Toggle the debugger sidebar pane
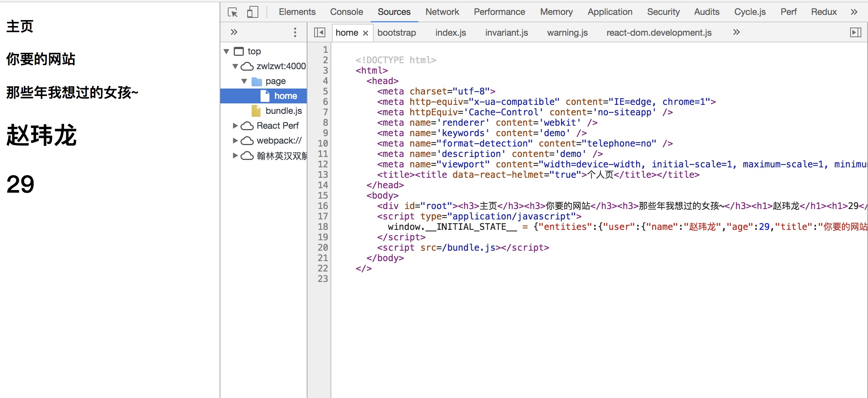 (856, 32)
